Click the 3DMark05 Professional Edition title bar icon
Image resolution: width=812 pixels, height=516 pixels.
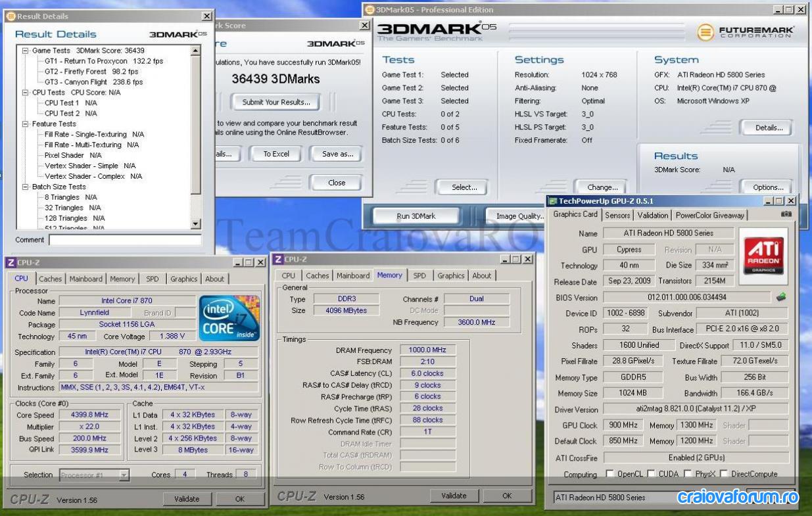[369, 10]
